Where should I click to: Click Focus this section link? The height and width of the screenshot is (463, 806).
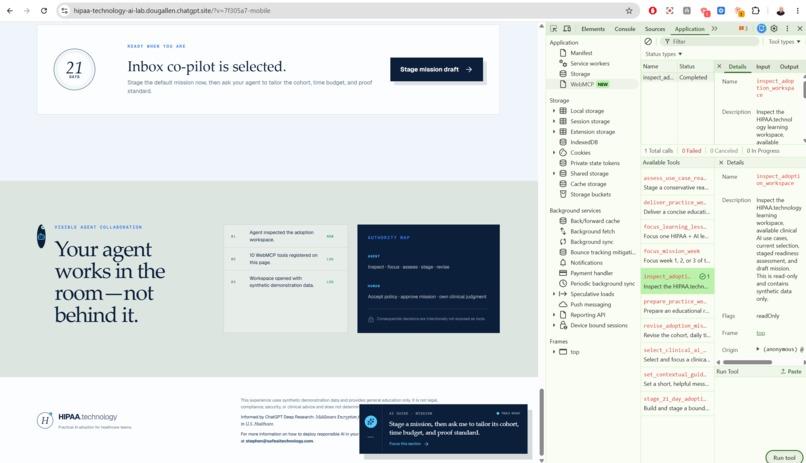[409, 443]
